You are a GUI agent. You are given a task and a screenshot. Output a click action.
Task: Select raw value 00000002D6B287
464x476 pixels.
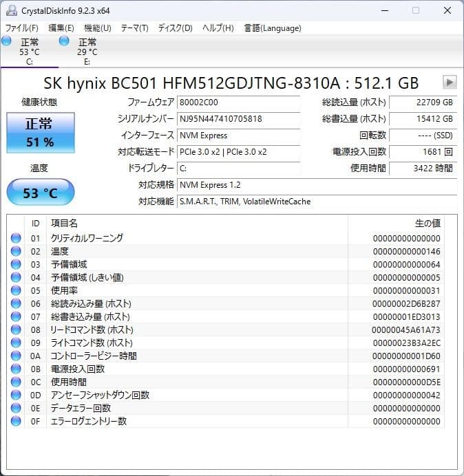(x=406, y=303)
